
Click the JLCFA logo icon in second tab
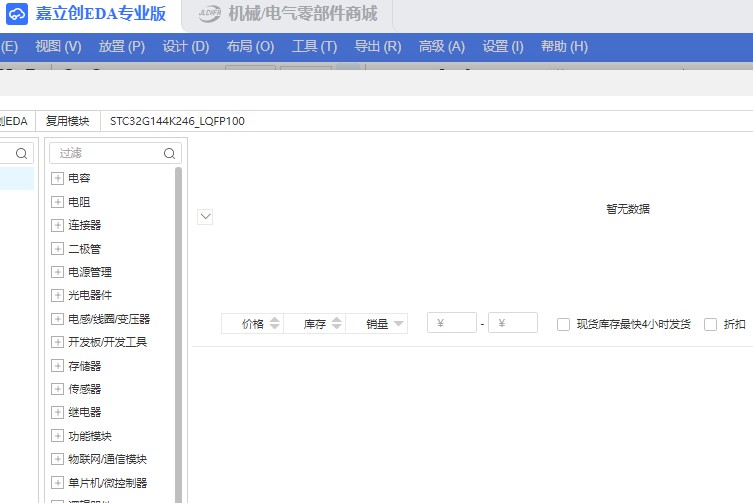[x=210, y=13]
